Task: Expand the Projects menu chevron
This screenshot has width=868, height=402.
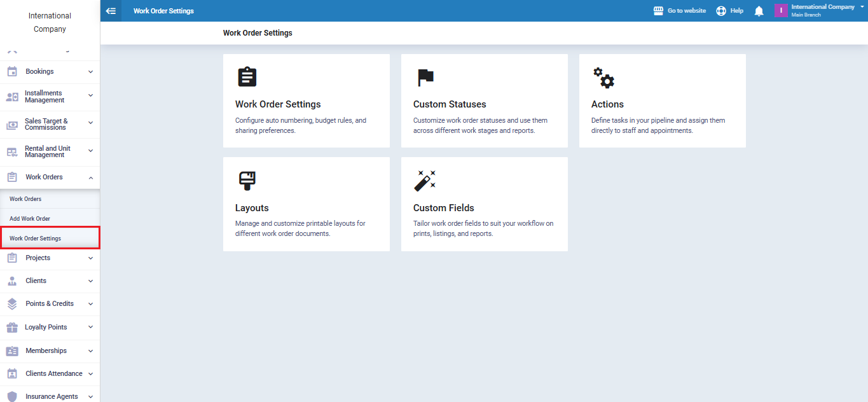Action: [x=90, y=258]
